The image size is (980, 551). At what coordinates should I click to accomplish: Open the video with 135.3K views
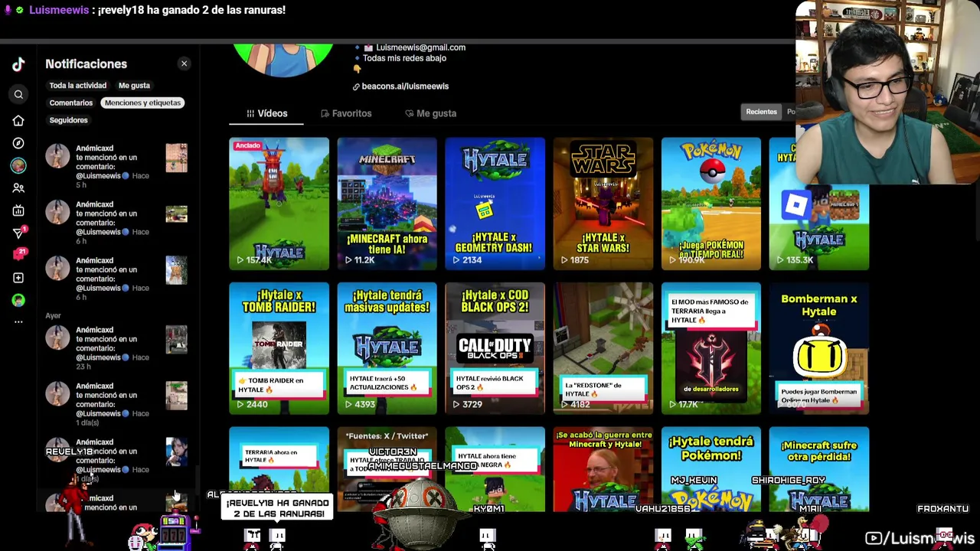tap(819, 204)
